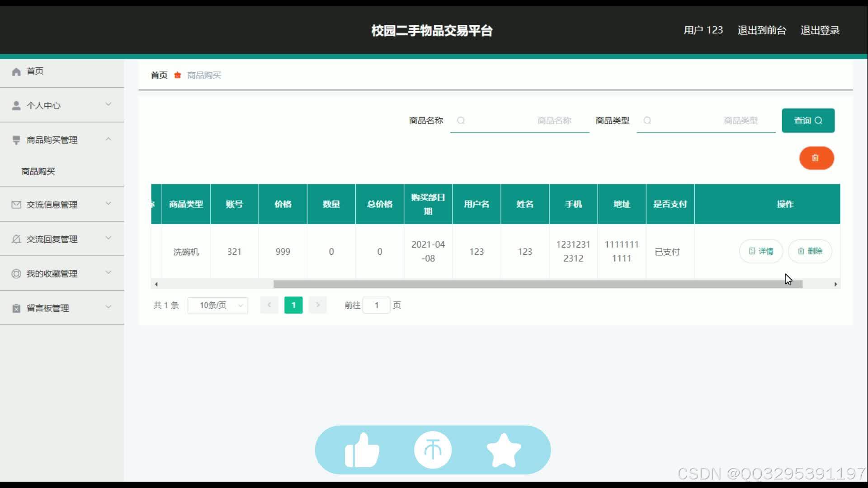Click 退出登录 link

820,30
